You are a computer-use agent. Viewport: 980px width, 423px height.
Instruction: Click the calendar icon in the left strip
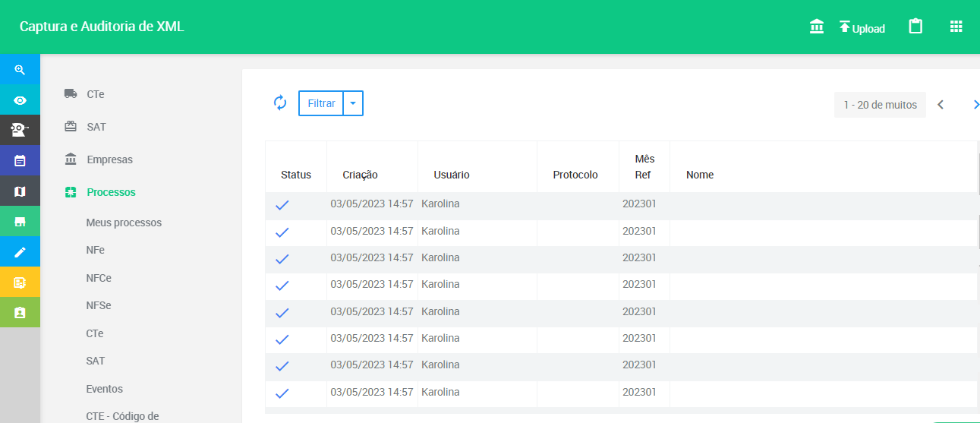tap(20, 161)
